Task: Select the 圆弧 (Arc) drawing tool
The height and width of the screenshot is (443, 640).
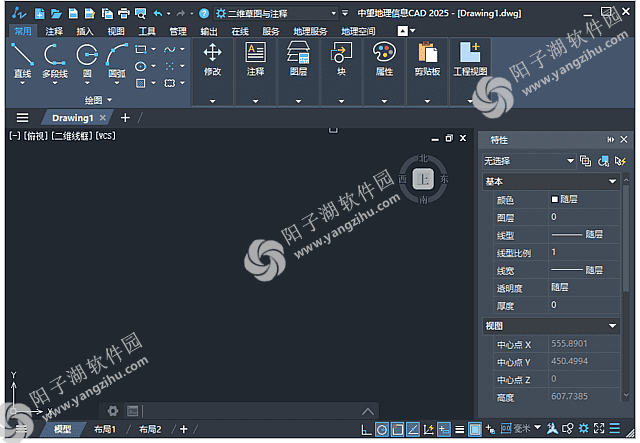Action: (x=117, y=60)
